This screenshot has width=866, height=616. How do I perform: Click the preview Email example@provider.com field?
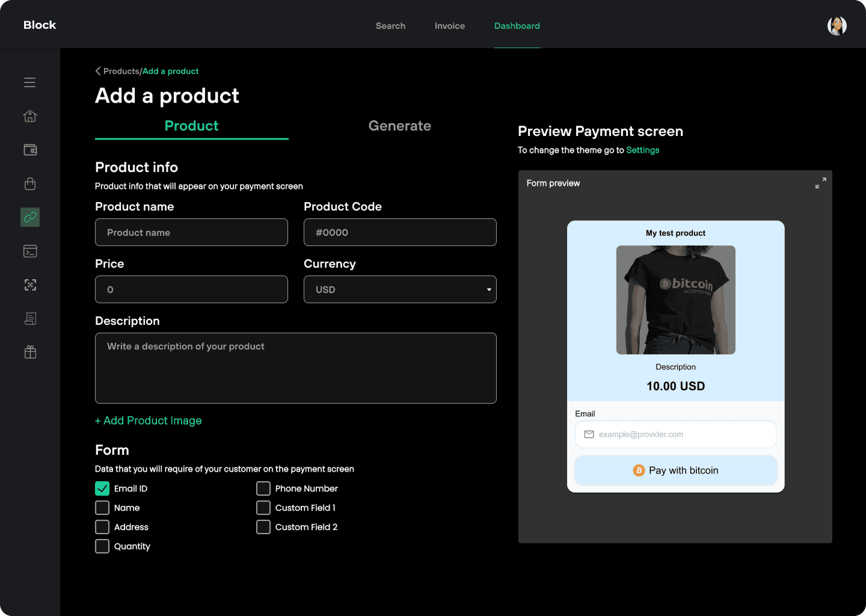coord(676,434)
